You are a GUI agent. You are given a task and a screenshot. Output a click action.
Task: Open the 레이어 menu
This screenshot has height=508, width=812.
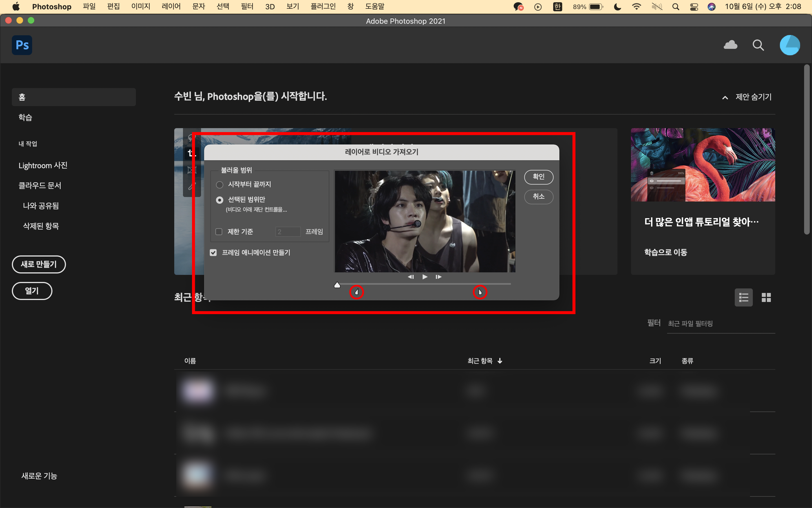click(x=171, y=6)
